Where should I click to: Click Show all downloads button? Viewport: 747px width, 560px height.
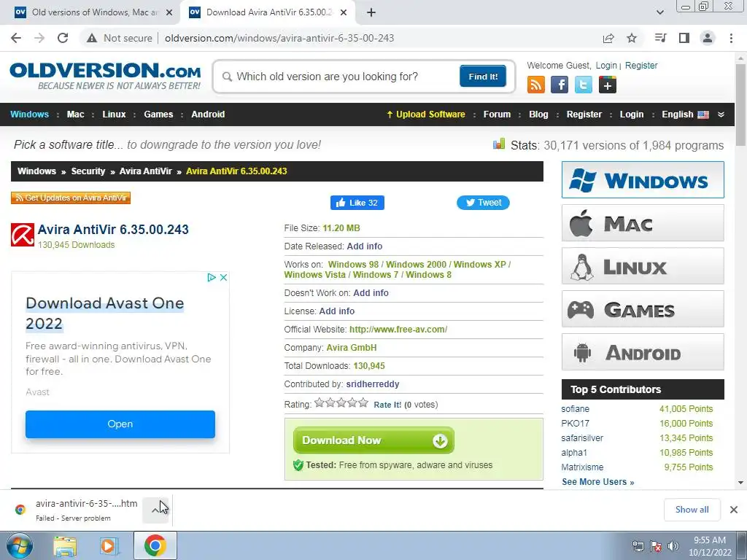click(692, 510)
